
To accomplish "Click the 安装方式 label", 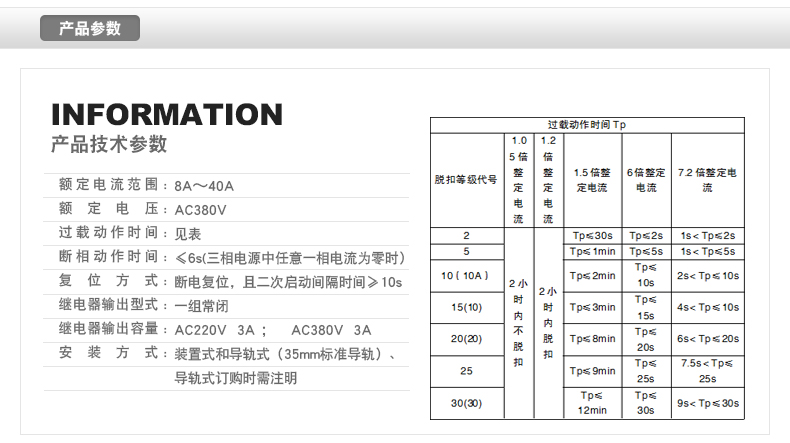I will pos(108,352).
